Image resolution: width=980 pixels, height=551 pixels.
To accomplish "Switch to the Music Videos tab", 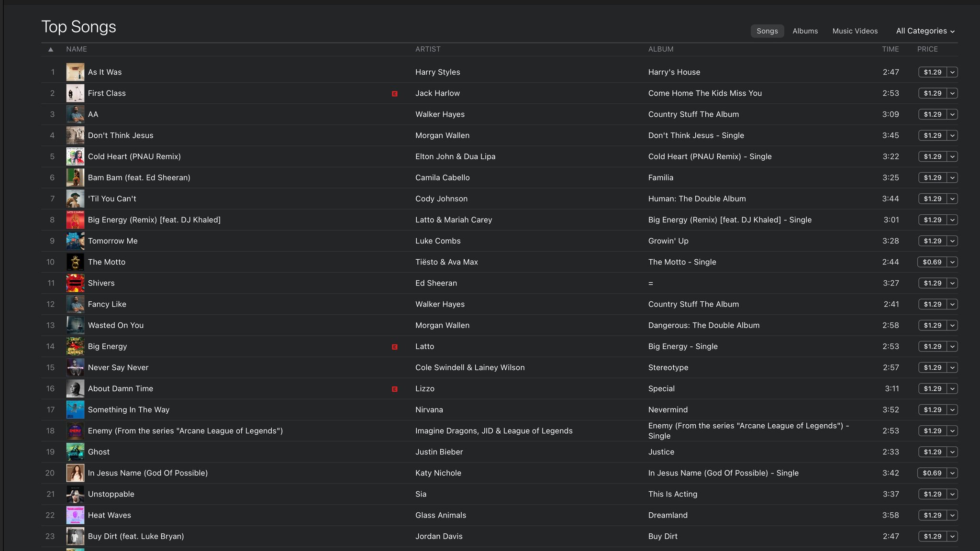I will [x=855, y=31].
